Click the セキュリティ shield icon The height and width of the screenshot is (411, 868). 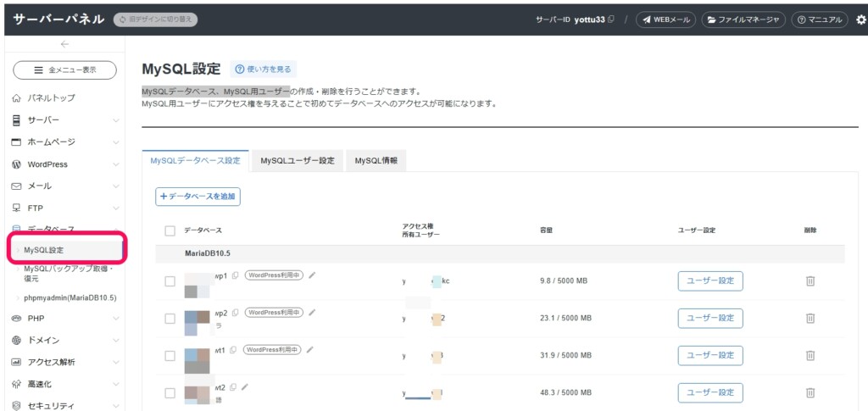coord(16,406)
